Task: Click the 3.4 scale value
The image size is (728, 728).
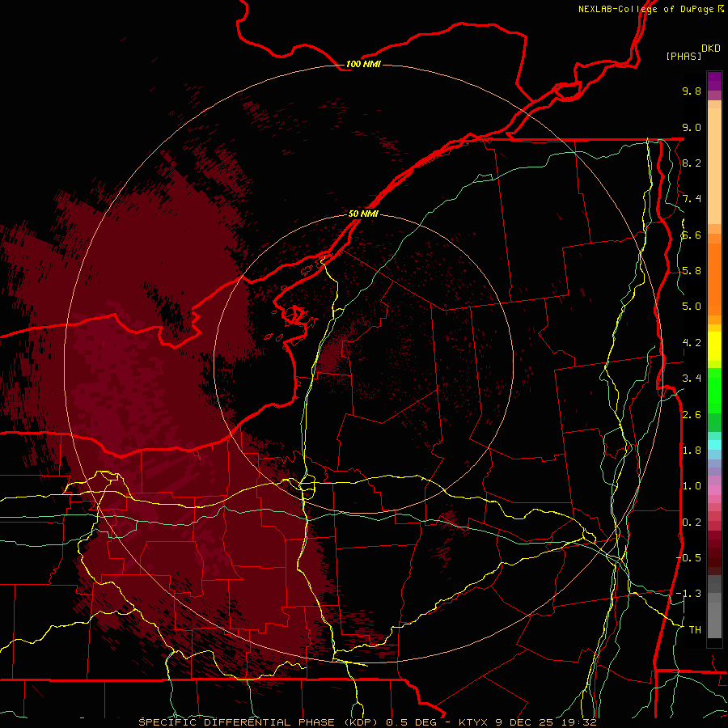Action: tap(692, 379)
